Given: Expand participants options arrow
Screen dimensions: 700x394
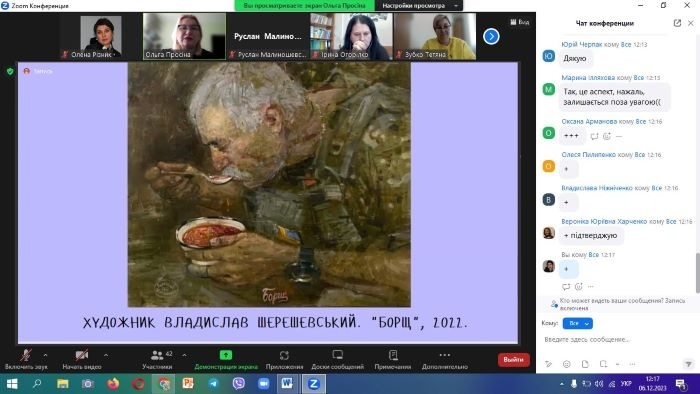Looking at the screenshot, I should (184, 355).
